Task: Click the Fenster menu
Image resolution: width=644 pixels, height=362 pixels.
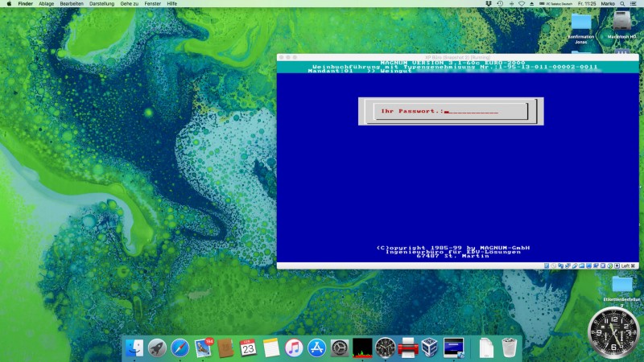Action: [x=152, y=4]
